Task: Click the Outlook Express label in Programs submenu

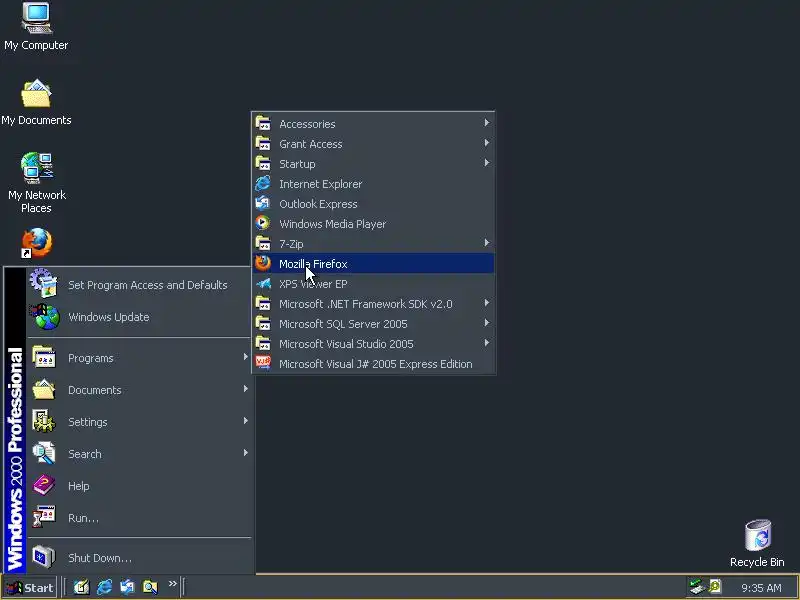Action: tap(318, 204)
